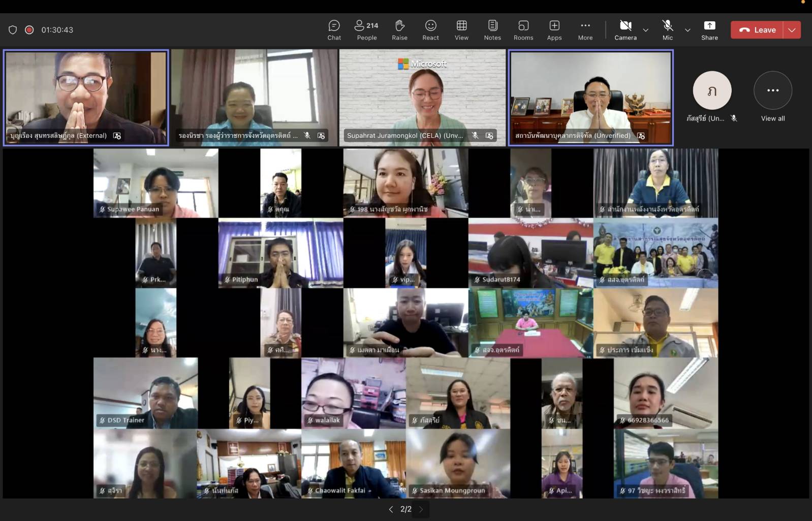This screenshot has width=812, height=521.
Task: Open the Apps panel
Action: point(554,30)
